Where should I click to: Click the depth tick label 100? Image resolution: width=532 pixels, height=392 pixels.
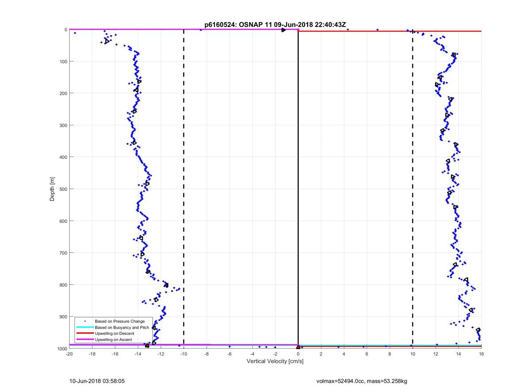(x=63, y=62)
